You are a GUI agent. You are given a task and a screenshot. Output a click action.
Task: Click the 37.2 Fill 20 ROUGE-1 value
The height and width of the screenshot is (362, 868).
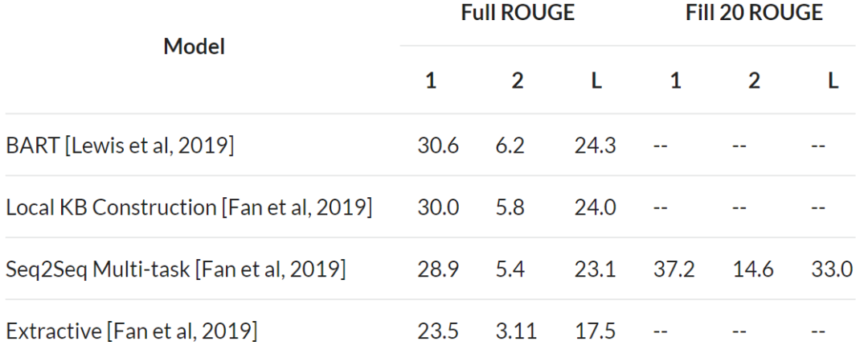pyautogui.click(x=674, y=269)
